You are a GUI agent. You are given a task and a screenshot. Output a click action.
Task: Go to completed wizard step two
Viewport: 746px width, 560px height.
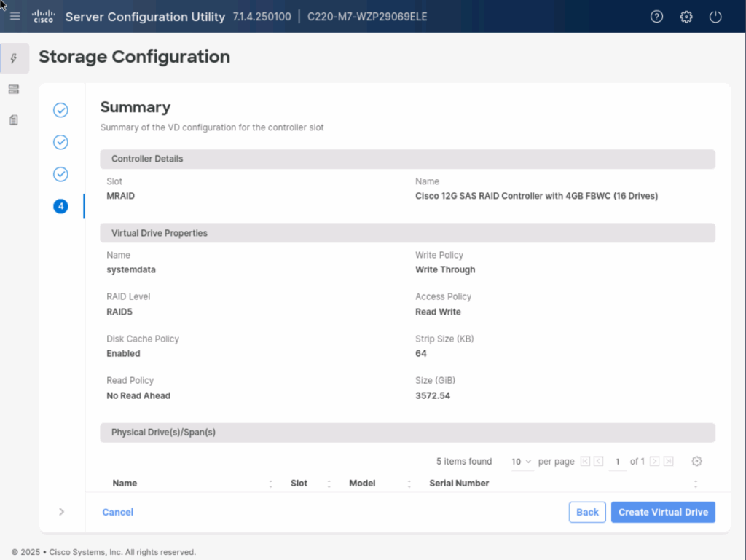[60, 142]
